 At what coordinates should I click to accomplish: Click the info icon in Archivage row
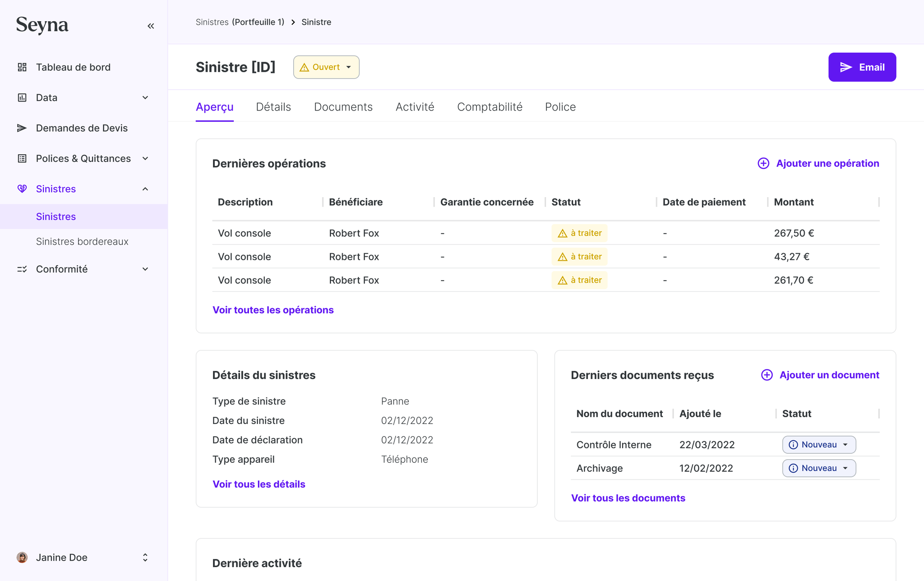coord(793,468)
